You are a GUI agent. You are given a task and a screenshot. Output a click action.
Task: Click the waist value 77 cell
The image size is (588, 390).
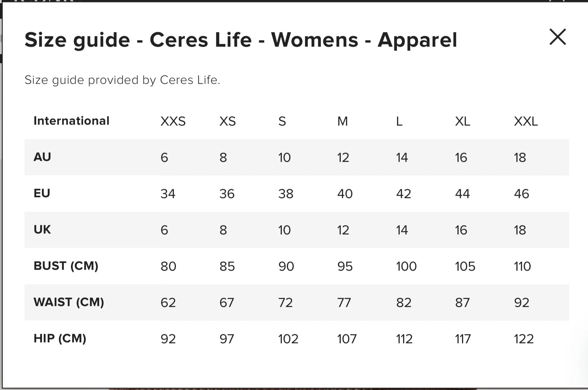pyautogui.click(x=344, y=303)
